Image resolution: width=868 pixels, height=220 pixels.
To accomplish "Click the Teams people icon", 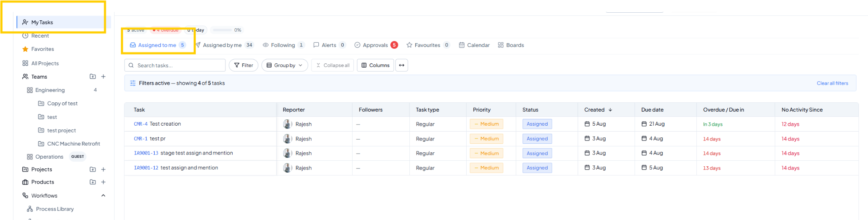I will 25,77.
